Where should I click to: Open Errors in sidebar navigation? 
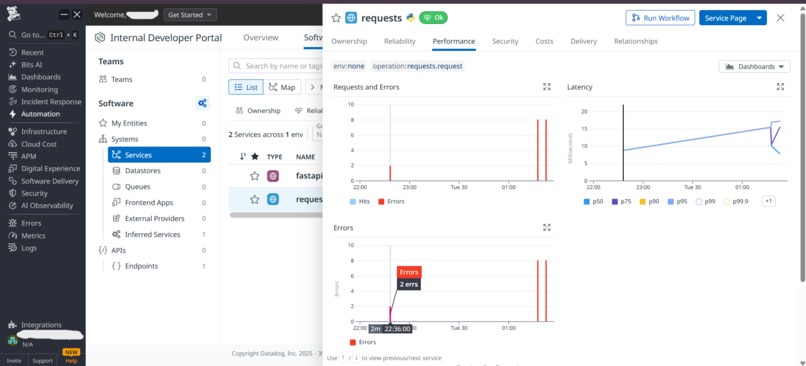[x=31, y=223]
